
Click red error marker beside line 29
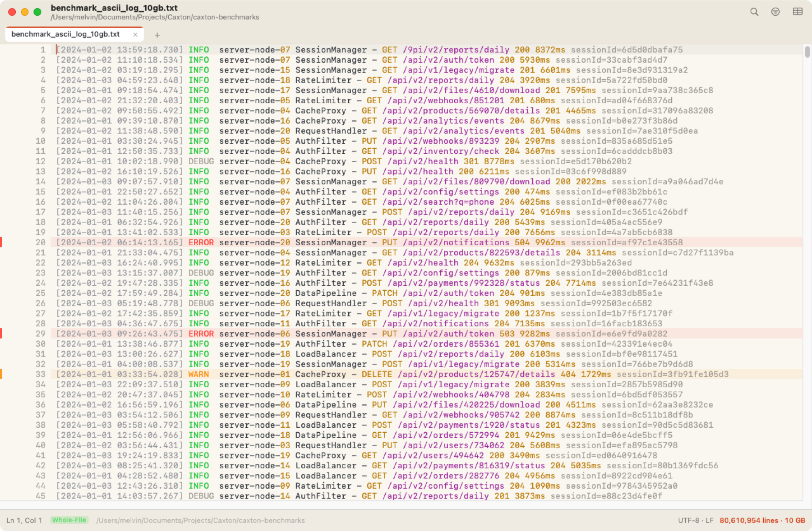(x=1, y=334)
